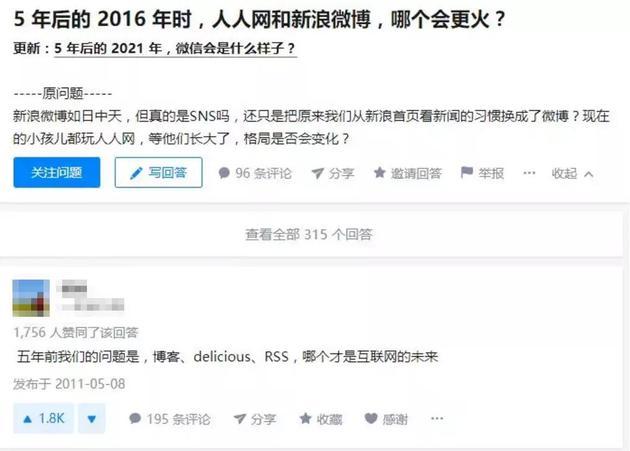Viewport: 630px width, 451px height.
Task: Click the chevron arrow next to 收起
Action: [589, 174]
